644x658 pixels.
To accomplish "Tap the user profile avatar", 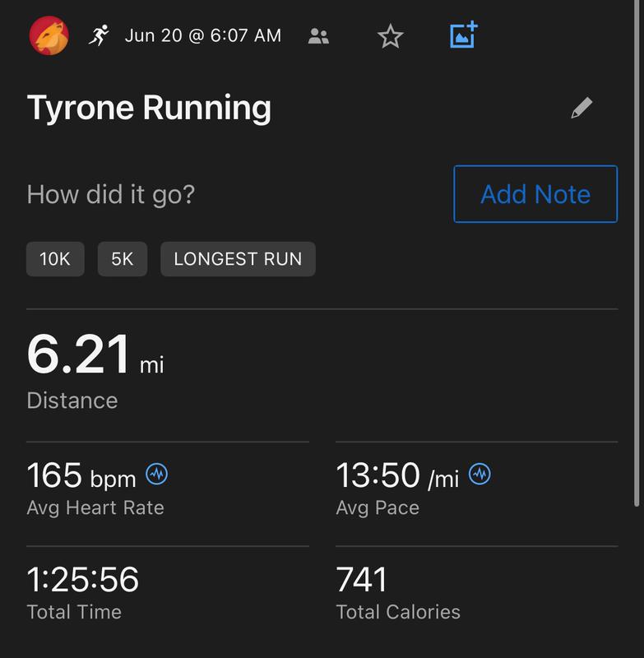I will tap(49, 35).
